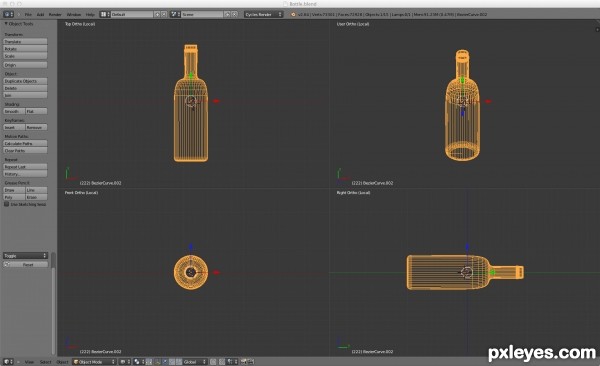Select the grease pencil Draw tool
The width and height of the screenshot is (600, 366).
pos(14,190)
